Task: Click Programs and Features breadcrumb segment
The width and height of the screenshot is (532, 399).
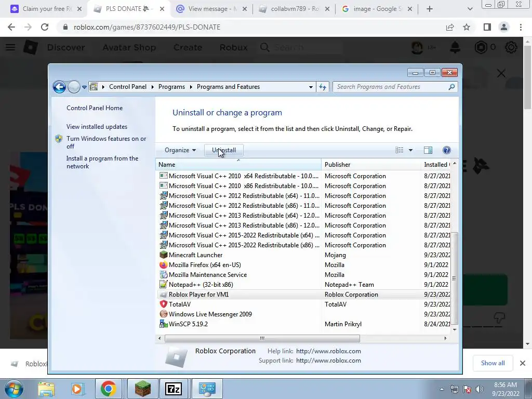Action: click(x=229, y=87)
